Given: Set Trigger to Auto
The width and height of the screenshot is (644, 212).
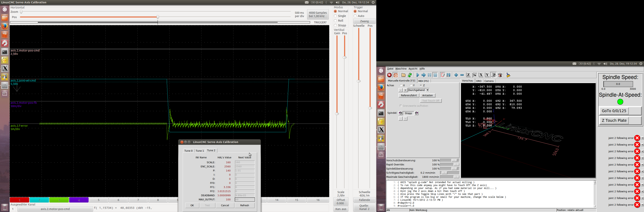Looking at the screenshot, I should [x=359, y=16].
